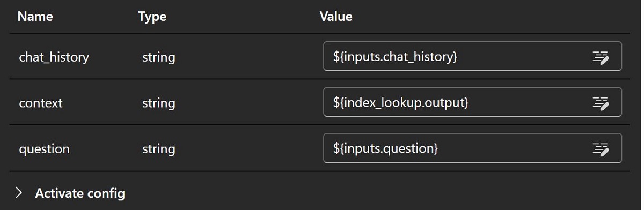The width and height of the screenshot is (644, 210).
Task: Focus the context value input field
Action: [472, 102]
